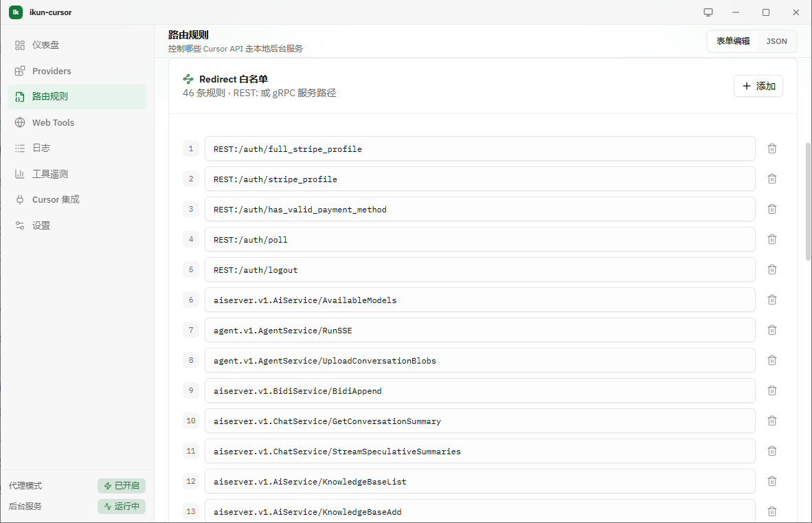Delete the AgentService/RunSSE rule
Screen dimensions: 812x523
(x=771, y=330)
